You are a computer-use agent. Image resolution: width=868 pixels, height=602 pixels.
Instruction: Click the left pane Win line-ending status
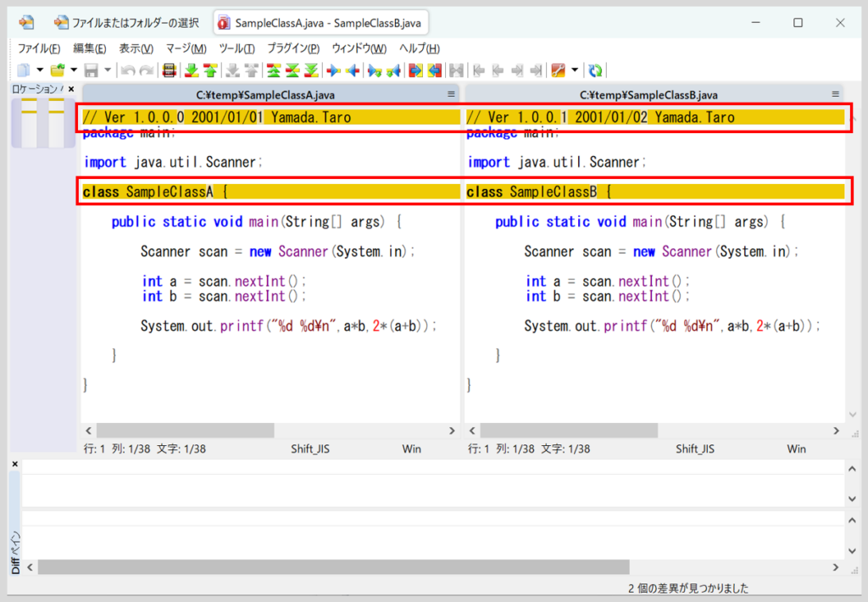click(x=411, y=449)
